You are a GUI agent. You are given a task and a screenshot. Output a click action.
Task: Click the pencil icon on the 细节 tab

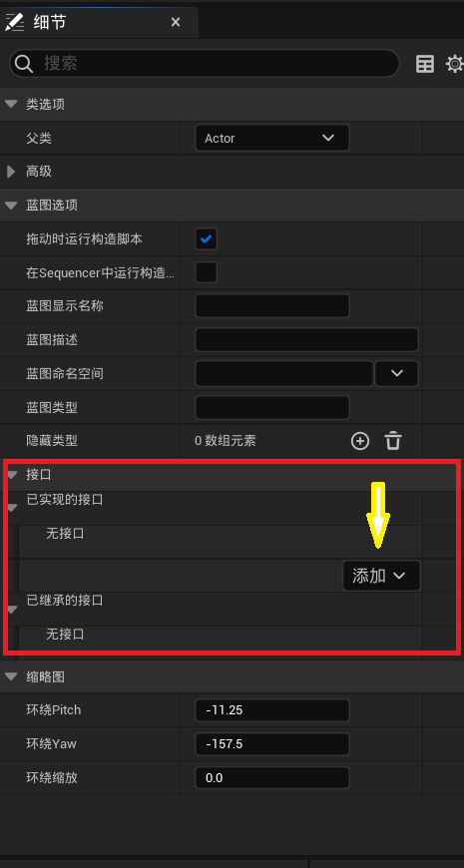pyautogui.click(x=14, y=22)
